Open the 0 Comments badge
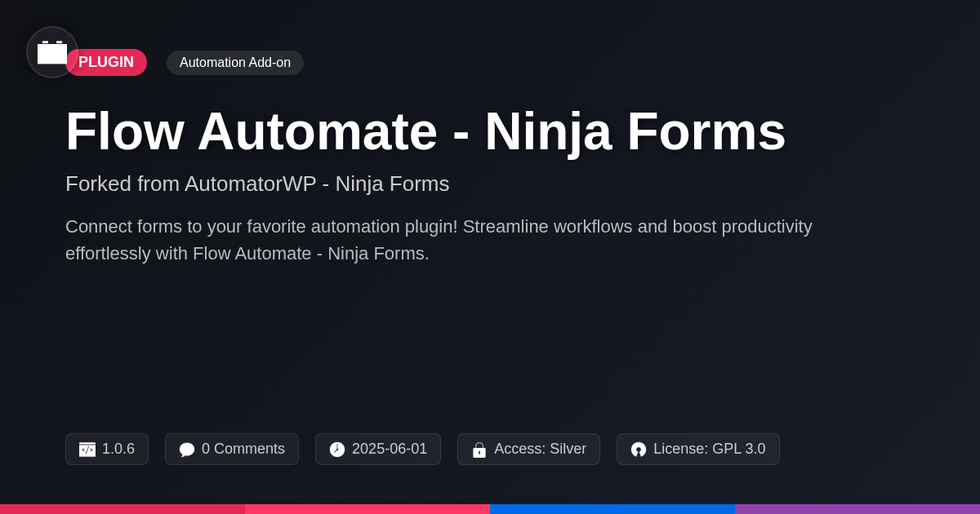The image size is (980, 514). click(x=232, y=450)
